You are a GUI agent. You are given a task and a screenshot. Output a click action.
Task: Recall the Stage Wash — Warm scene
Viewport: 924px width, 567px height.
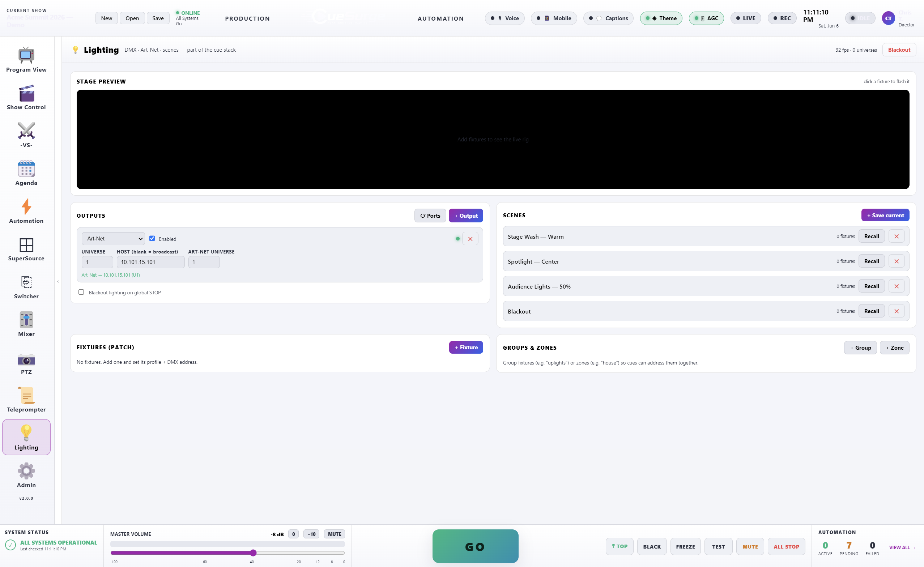point(872,236)
